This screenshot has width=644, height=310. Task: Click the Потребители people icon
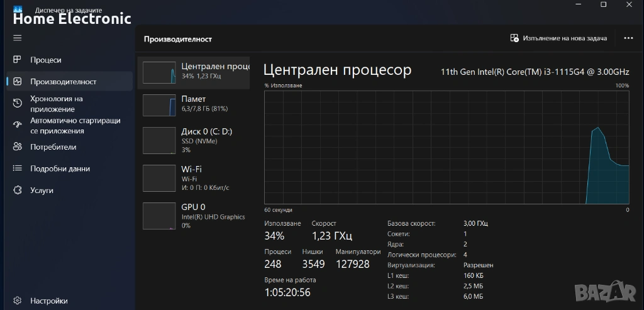(18, 147)
